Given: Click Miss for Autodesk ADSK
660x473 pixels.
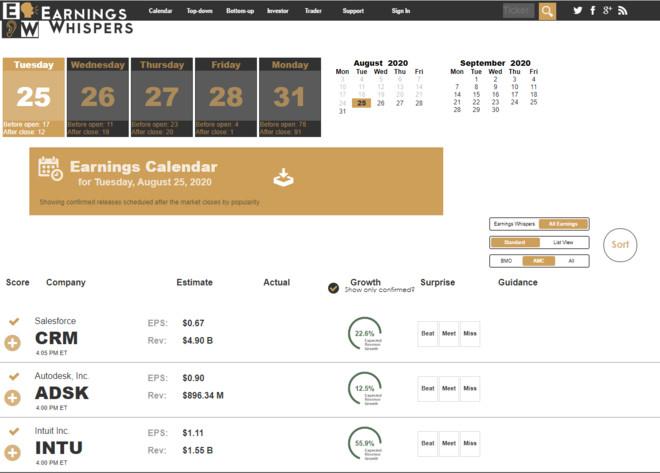Looking at the screenshot, I should (x=470, y=388).
